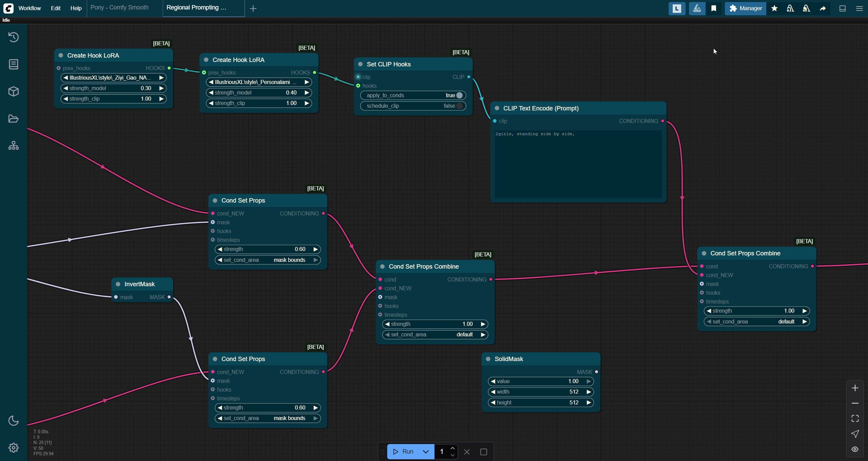Toggle schedule_clip switch
The image size is (868, 461).
click(x=413, y=106)
